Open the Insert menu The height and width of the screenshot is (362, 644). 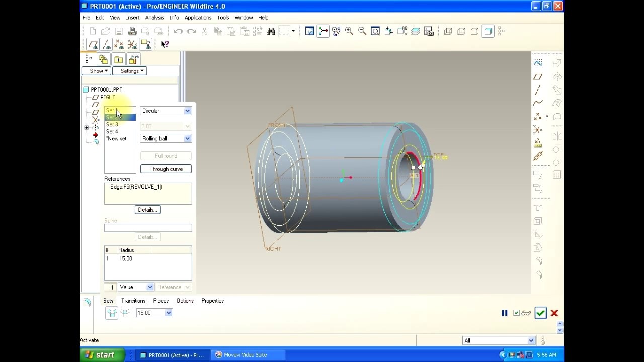point(133,18)
